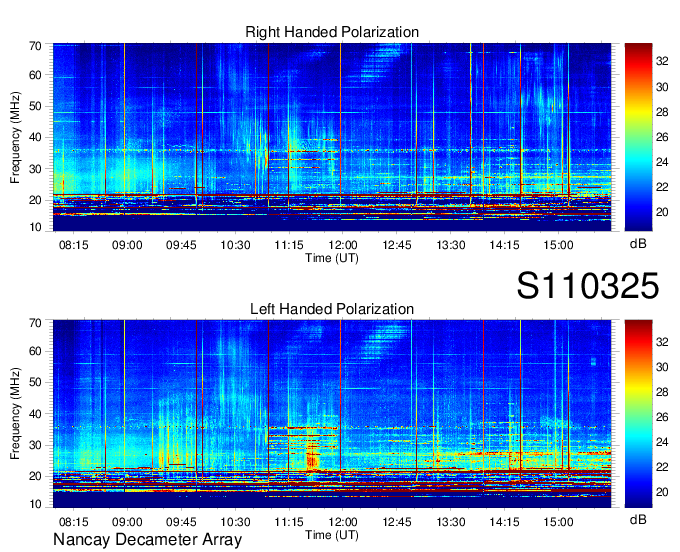Click the Right Handed Polarization spectrogram

[332, 137]
